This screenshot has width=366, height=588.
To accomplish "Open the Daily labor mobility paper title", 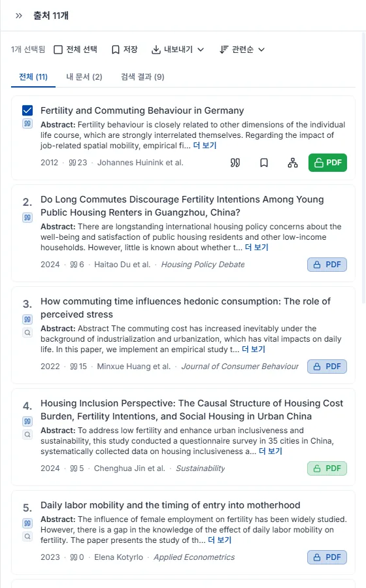I will (170, 505).
